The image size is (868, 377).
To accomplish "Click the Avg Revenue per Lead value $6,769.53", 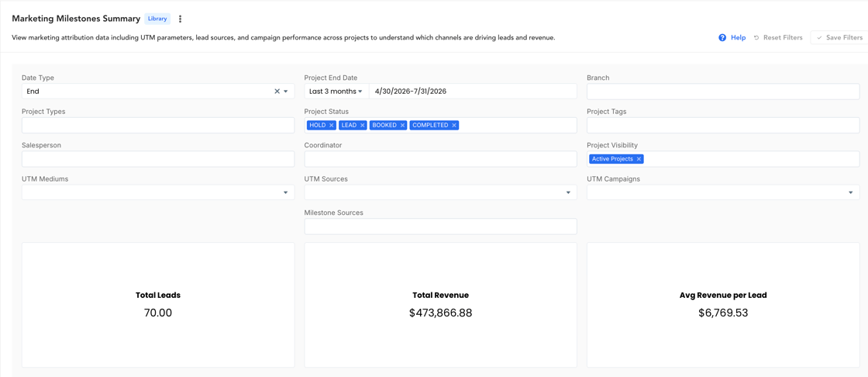I will [723, 313].
